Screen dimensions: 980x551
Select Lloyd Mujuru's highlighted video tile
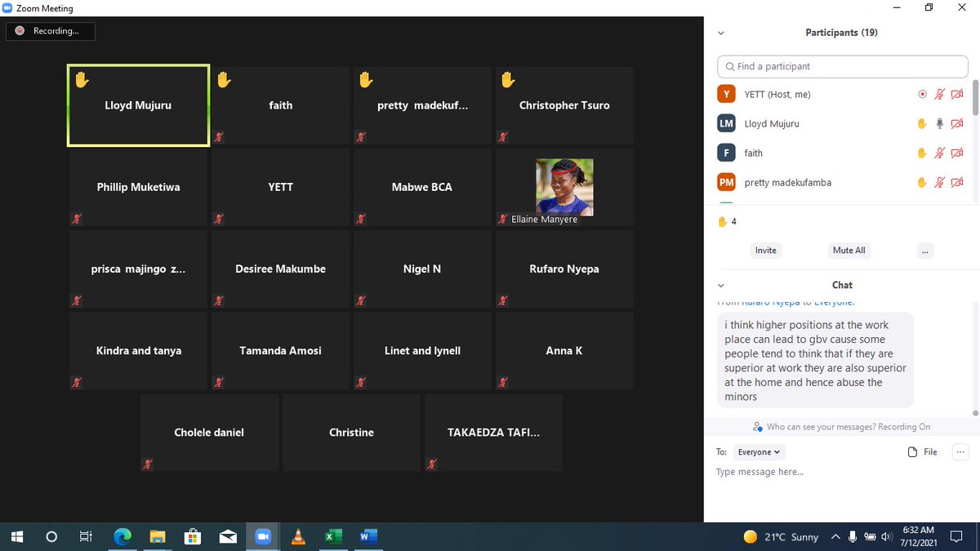pyautogui.click(x=138, y=105)
